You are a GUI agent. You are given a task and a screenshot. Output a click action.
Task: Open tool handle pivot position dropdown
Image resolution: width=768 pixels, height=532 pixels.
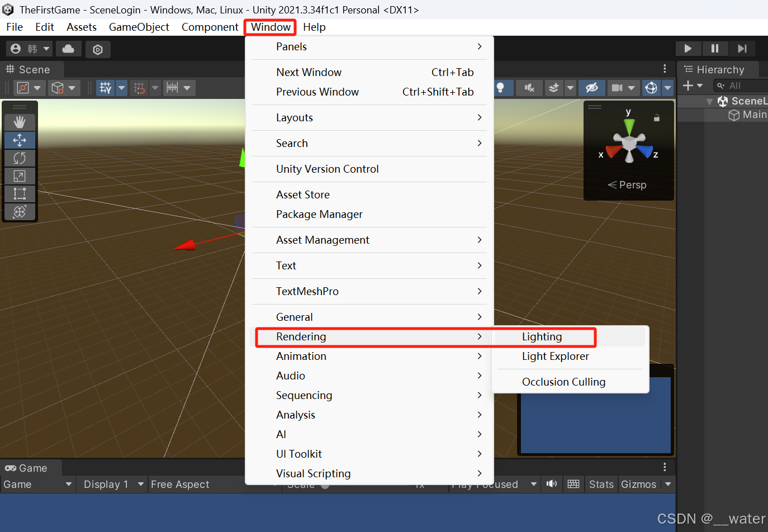pos(30,88)
